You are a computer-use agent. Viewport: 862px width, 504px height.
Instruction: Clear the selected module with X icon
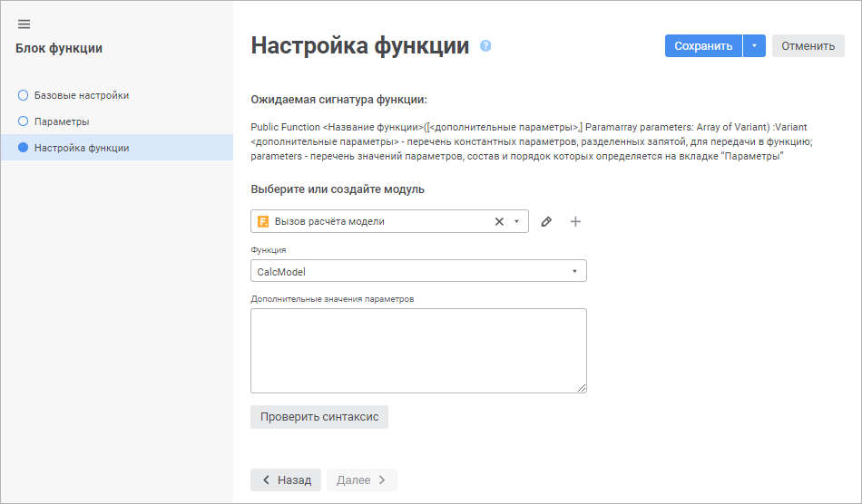pos(499,221)
